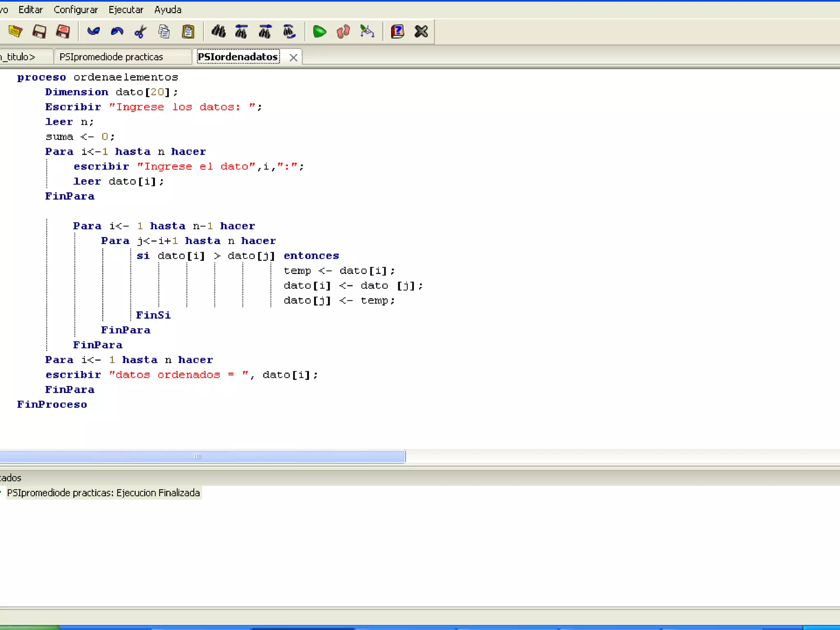
Task: Click the open file folder icon
Action: click(15, 32)
